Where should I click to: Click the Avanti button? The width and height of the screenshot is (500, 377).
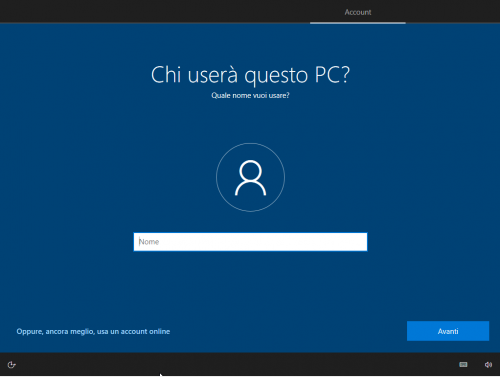pyautogui.click(x=448, y=331)
